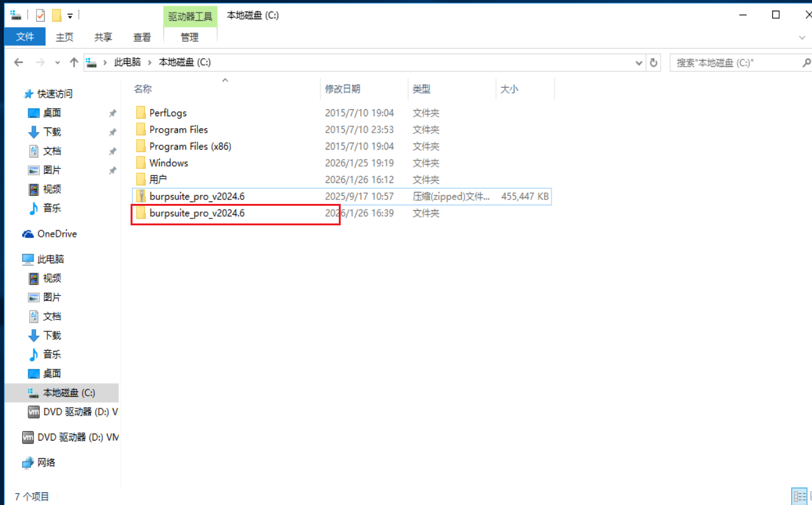This screenshot has height=505, width=812.
Task: Open the 管理 ribbon tab
Action: point(190,37)
